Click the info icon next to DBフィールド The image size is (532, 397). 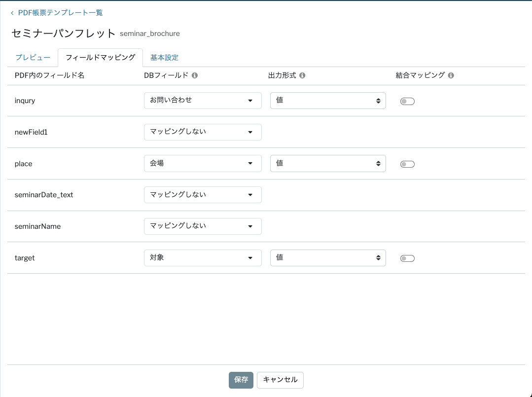195,75
